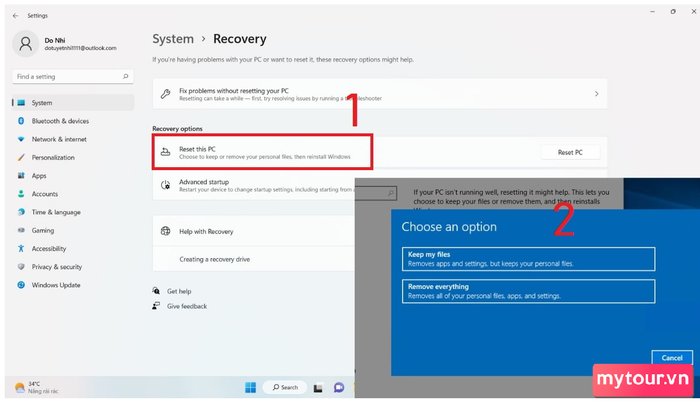Screen dimensions: 700x405
Task: Click the Recovery options heading
Action: (177, 129)
